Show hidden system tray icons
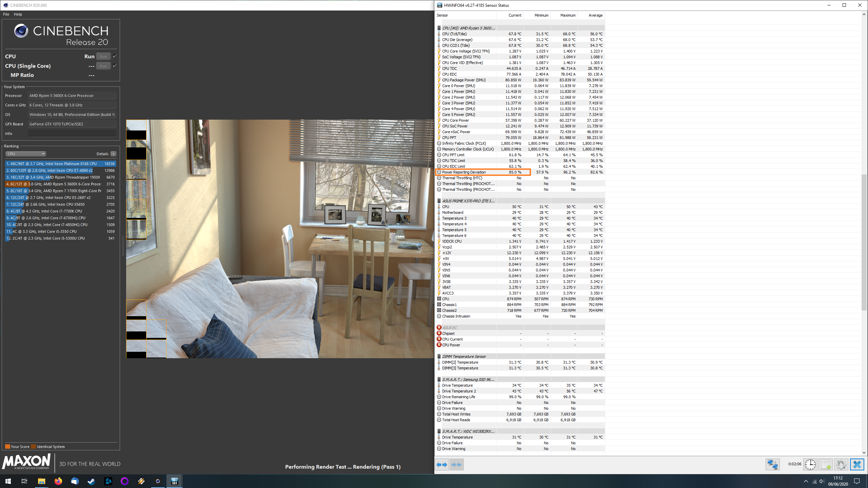The height and width of the screenshot is (488, 868). pyautogui.click(x=806, y=481)
